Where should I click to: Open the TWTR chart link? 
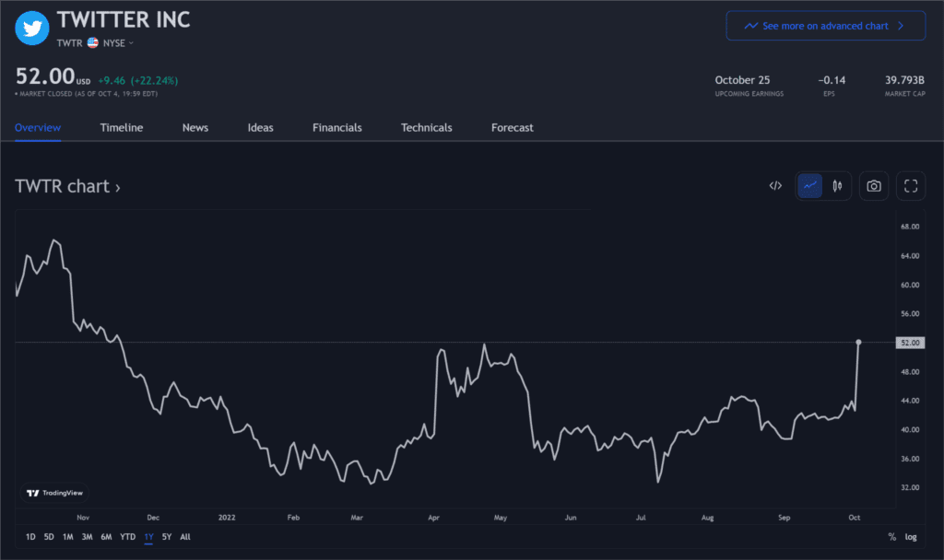pos(67,186)
